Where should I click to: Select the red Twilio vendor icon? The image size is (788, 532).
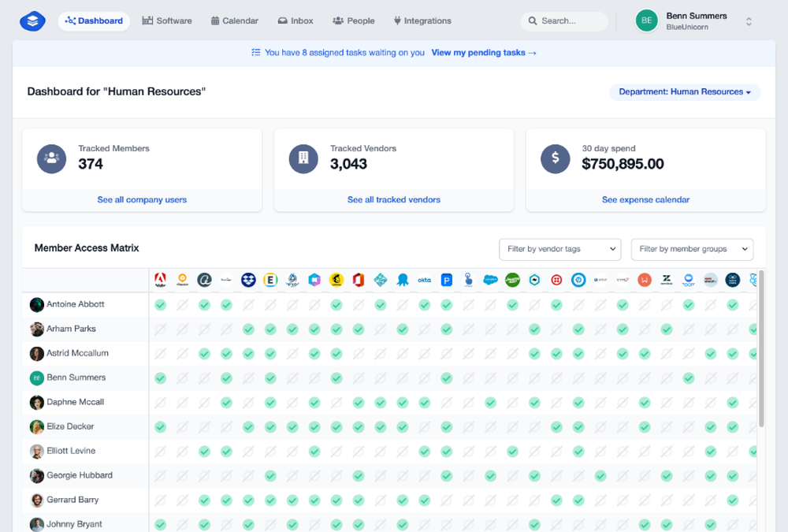(556, 280)
